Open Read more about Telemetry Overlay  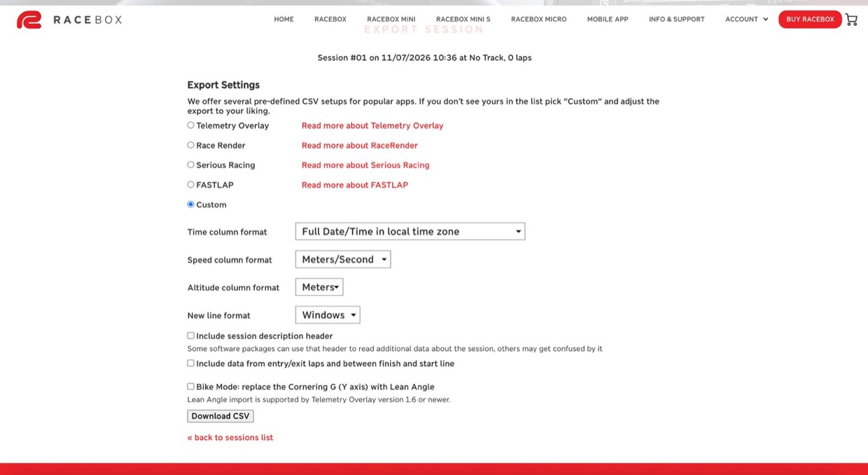[372, 126]
